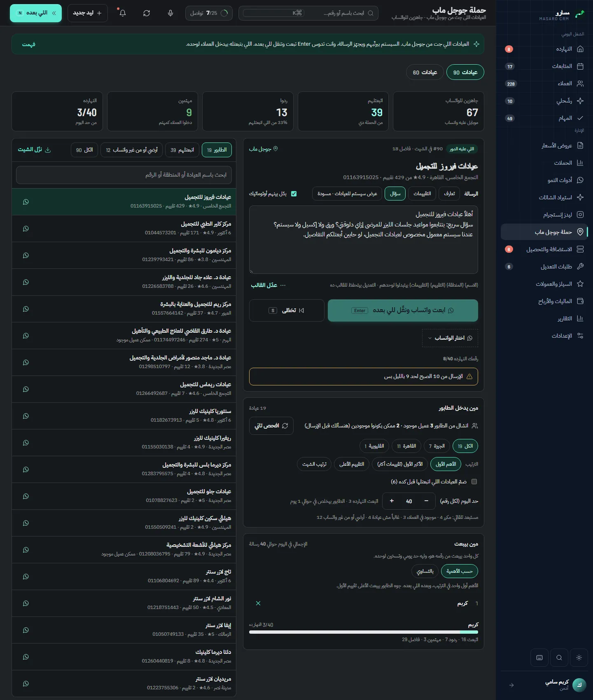The width and height of the screenshot is (593, 700).
Task: Open the three-dots menu beside عدّل القالب
Action: point(283,285)
